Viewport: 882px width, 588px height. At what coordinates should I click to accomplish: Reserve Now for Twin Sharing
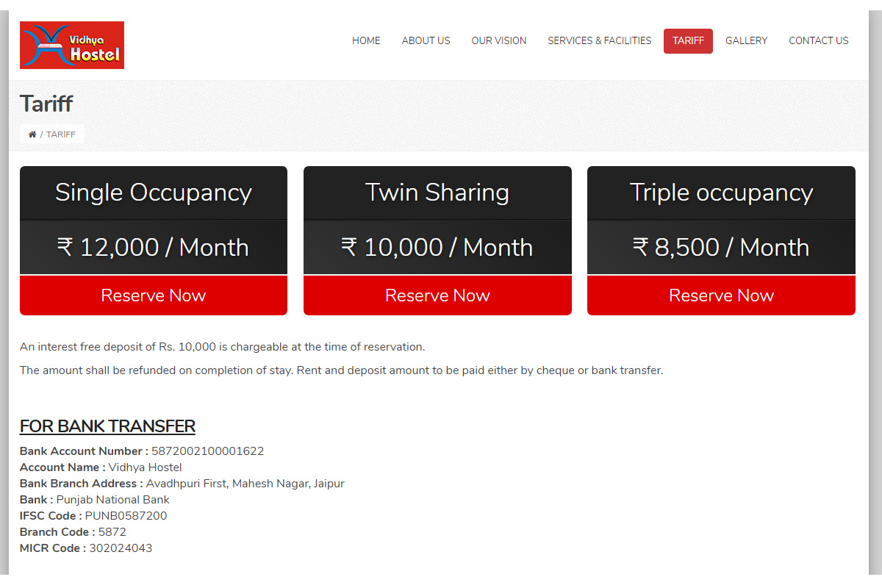pos(437,295)
